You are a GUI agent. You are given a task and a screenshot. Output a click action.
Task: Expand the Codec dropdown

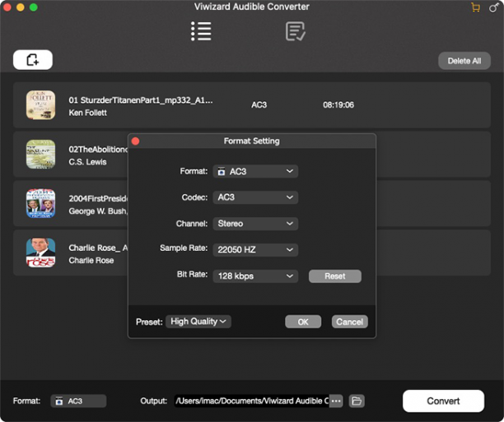point(255,197)
